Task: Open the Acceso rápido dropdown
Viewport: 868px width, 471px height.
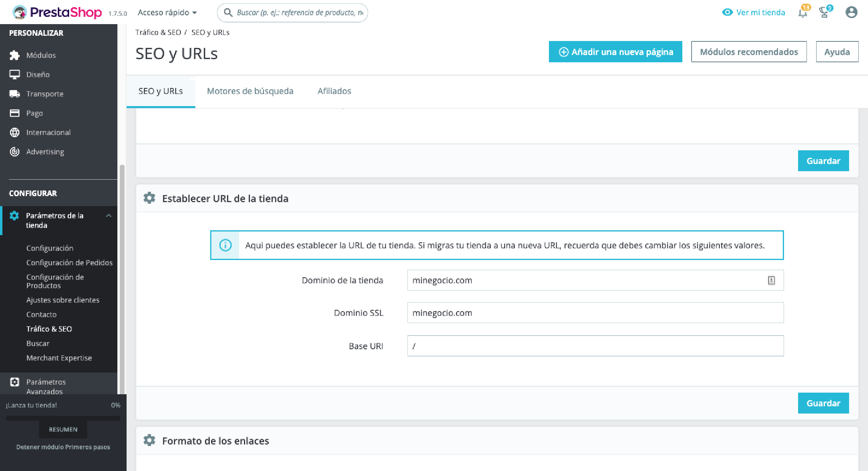Action: coord(167,12)
